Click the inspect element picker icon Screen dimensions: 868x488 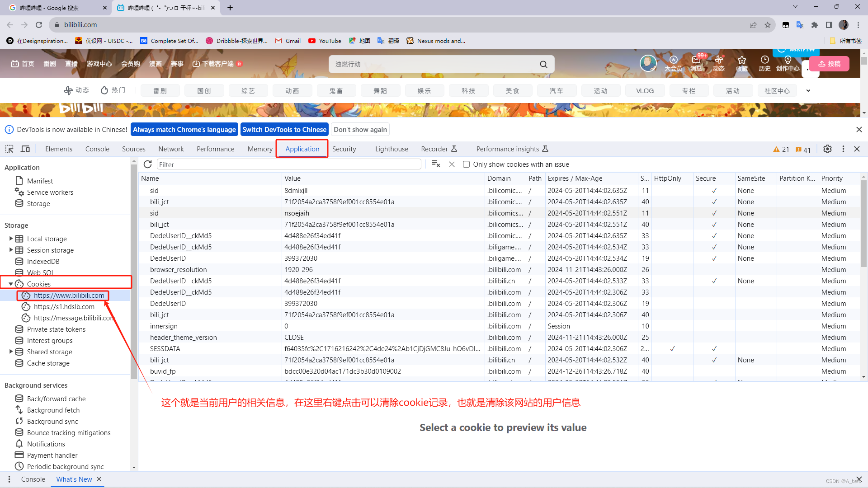click(9, 149)
